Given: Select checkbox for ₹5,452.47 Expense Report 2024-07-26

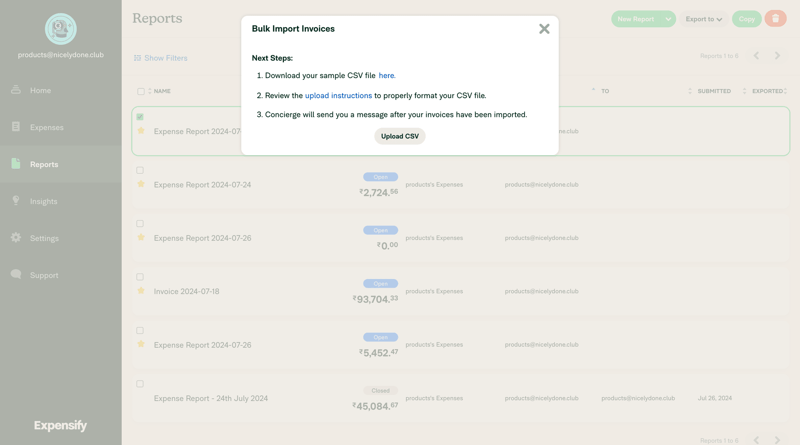Looking at the screenshot, I should 140,331.
